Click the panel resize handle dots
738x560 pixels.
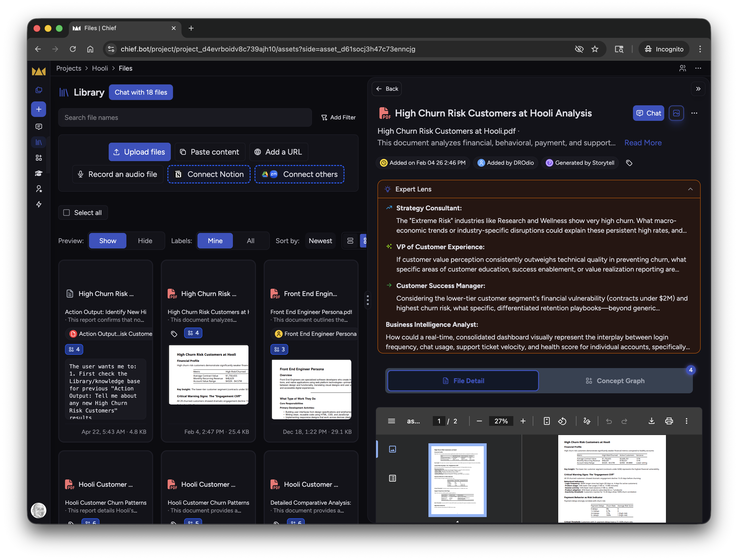tap(367, 300)
